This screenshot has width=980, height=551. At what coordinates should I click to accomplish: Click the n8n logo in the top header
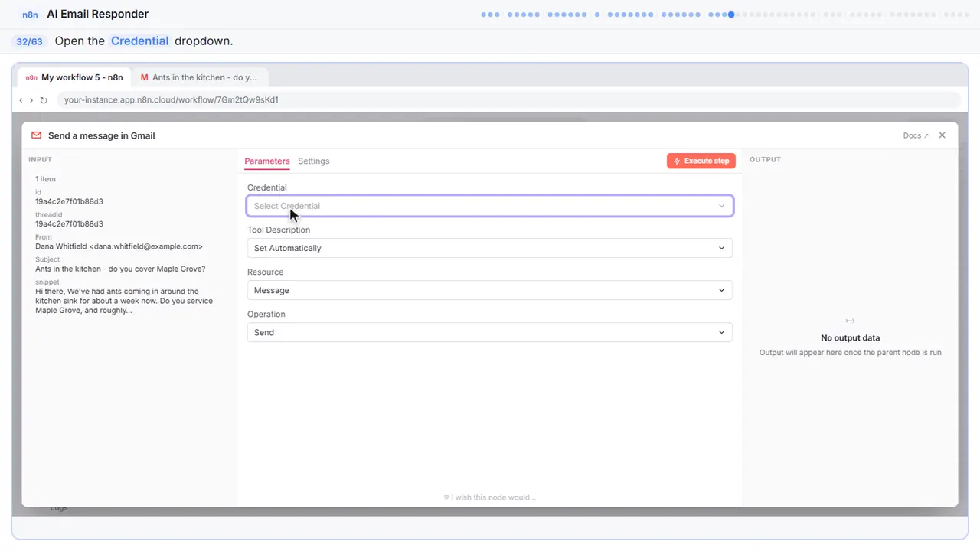tap(31, 15)
